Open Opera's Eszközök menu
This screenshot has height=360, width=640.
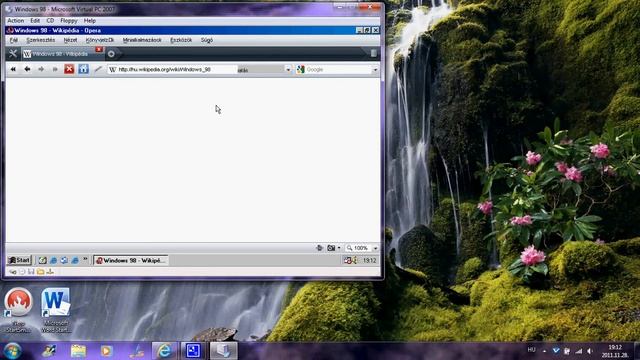pyautogui.click(x=181, y=40)
